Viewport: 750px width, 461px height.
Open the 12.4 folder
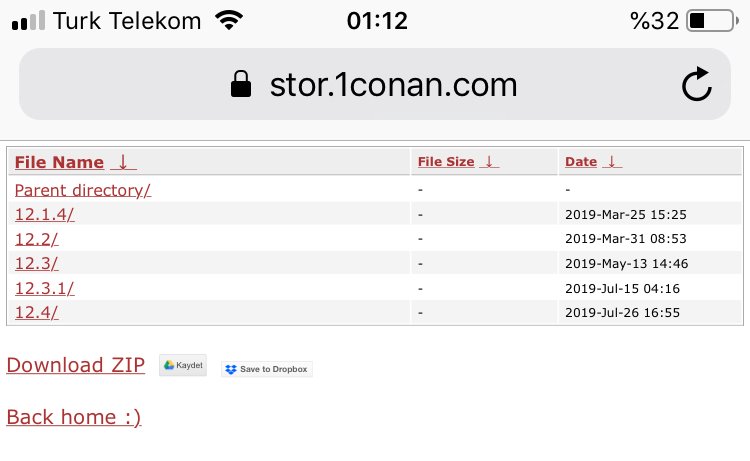click(x=36, y=312)
